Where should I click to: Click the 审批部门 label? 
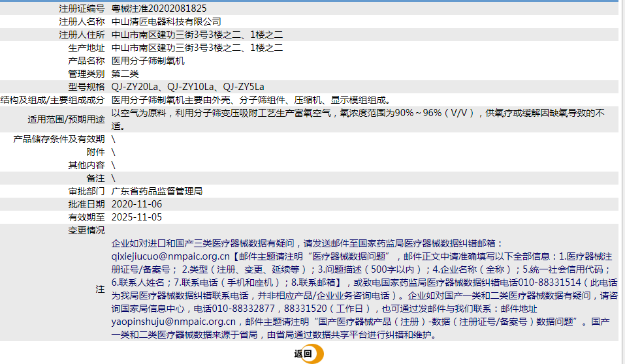(x=86, y=191)
